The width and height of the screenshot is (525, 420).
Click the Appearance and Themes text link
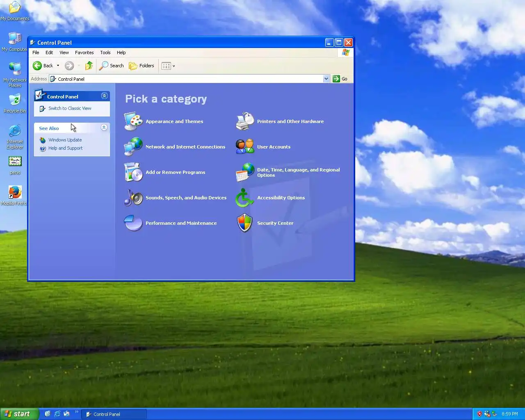[x=174, y=121]
